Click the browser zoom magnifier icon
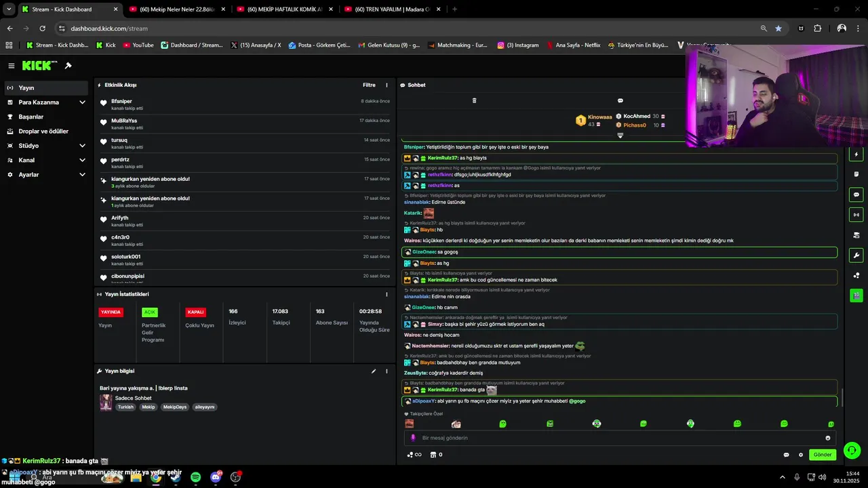Viewport: 868px width, 488px height. coord(764,28)
